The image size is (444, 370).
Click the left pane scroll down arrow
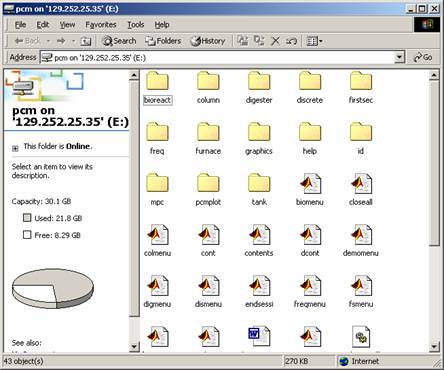[134, 346]
